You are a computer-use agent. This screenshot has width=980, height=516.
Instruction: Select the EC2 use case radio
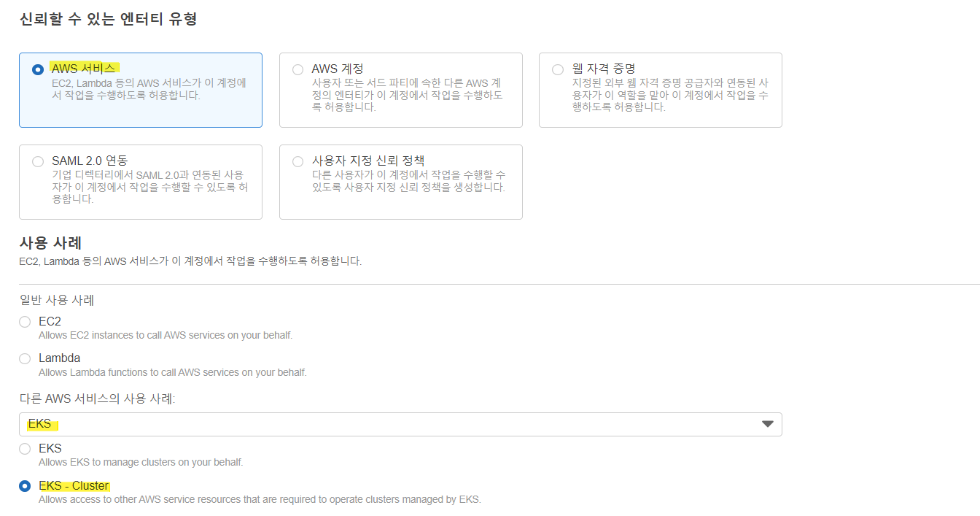(25, 322)
